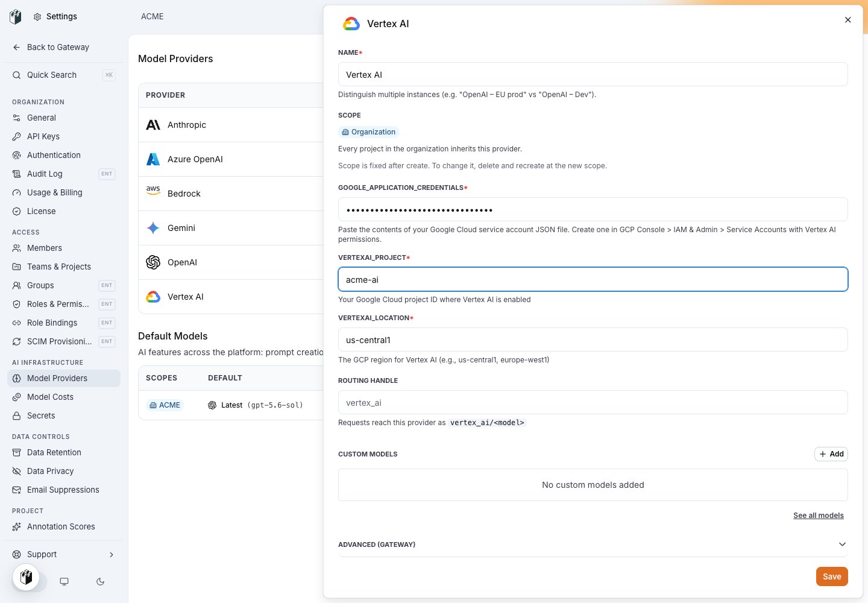Save the Vertex AI provider
The width and height of the screenshot is (868, 603).
832,576
